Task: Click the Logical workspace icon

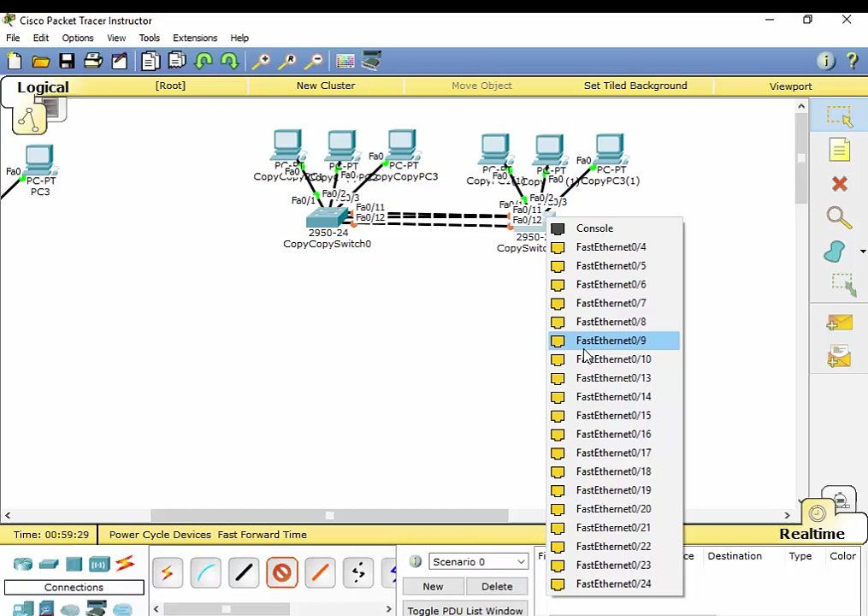Action: [29, 119]
